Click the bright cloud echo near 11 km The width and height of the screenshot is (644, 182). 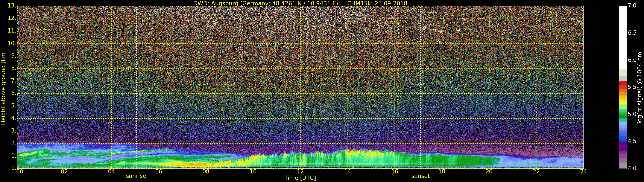(x=440, y=31)
